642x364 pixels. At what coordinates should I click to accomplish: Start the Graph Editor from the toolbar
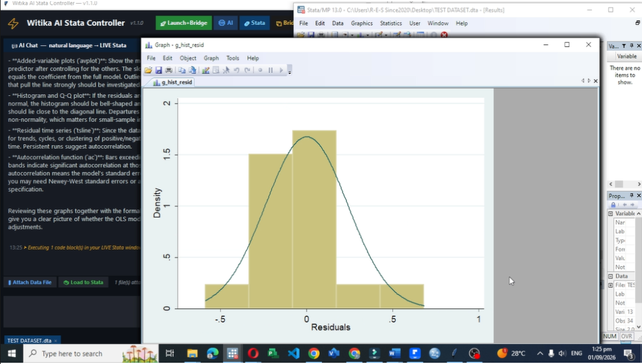pyautogui.click(x=206, y=70)
